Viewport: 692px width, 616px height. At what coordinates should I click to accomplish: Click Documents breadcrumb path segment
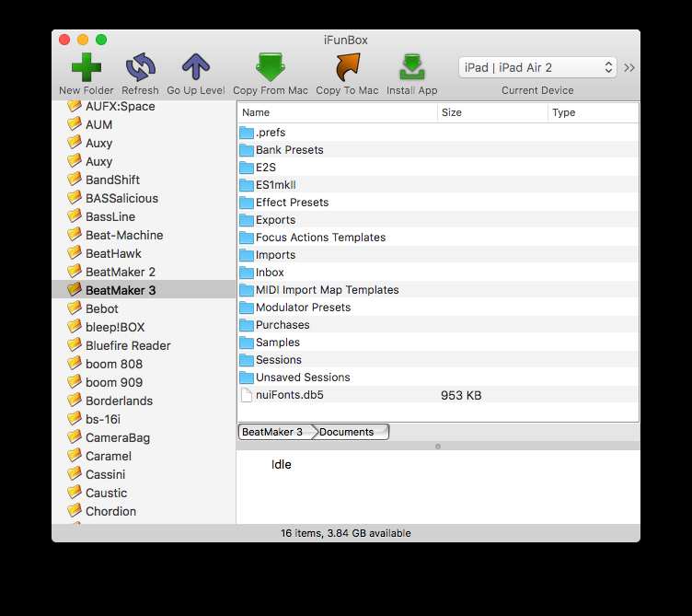point(351,432)
